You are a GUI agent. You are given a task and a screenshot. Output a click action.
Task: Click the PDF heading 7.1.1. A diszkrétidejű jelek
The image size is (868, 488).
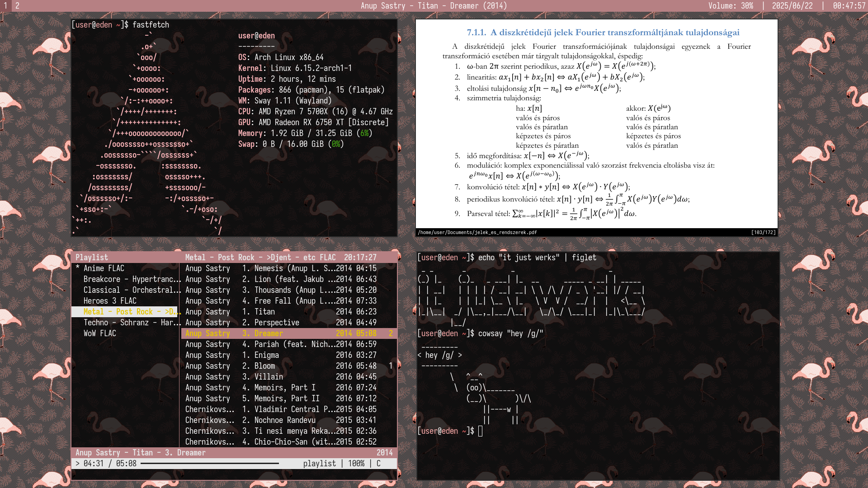(603, 33)
